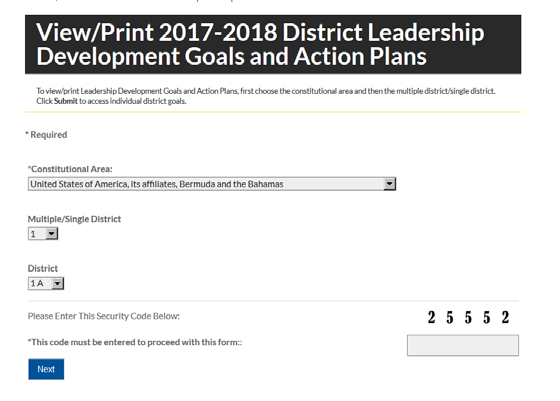Image resolution: width=560 pixels, height=401 pixels.
Task: Open the District dropdown showing 1 A
Action: tap(46, 284)
